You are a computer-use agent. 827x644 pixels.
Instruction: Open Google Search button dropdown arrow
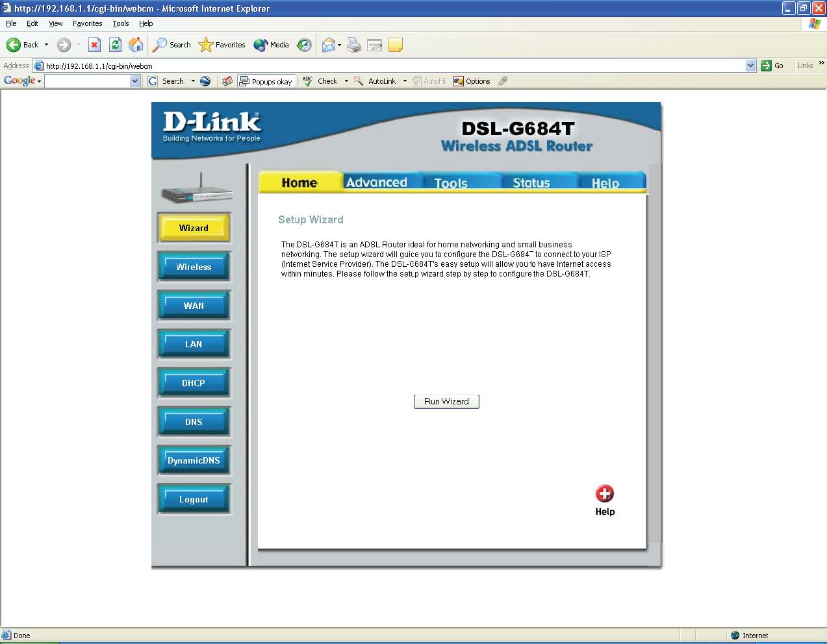point(193,81)
